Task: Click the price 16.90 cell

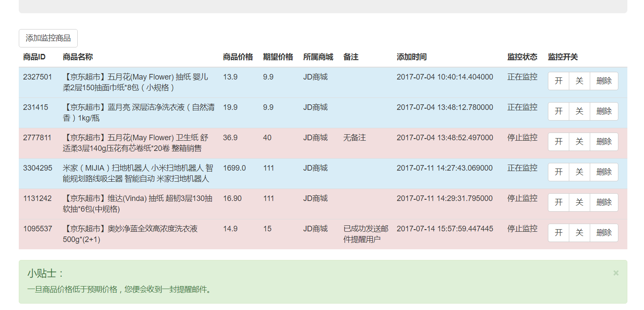Action: coord(232,198)
